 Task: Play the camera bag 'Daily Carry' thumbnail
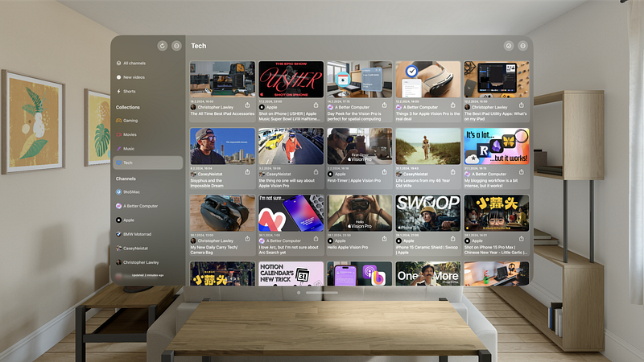point(223,213)
